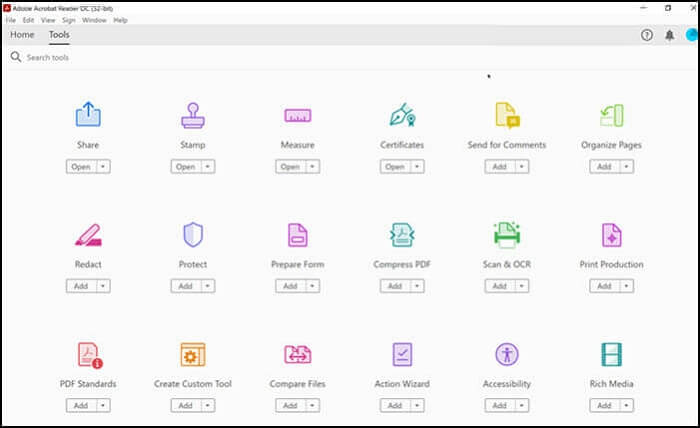Click the Accessibility tool icon
The width and height of the screenshot is (700, 428).
[x=507, y=354]
